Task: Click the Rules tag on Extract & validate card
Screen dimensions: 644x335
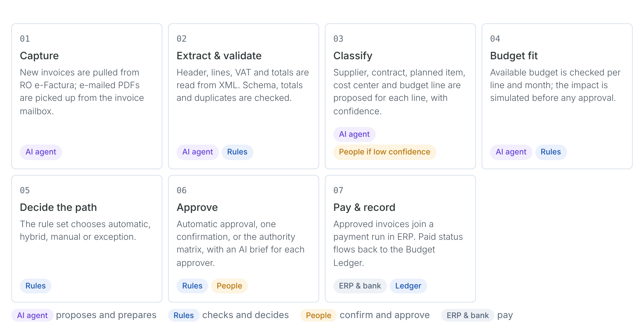Action: pyautogui.click(x=237, y=152)
